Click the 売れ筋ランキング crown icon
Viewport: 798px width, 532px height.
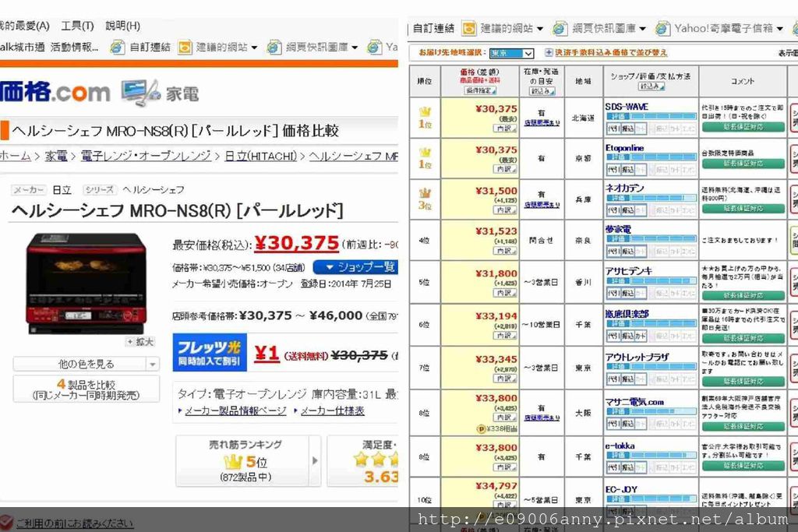pos(233,462)
